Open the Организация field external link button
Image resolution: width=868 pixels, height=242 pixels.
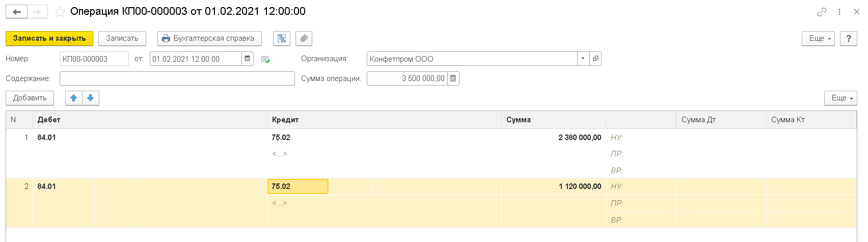tap(595, 59)
